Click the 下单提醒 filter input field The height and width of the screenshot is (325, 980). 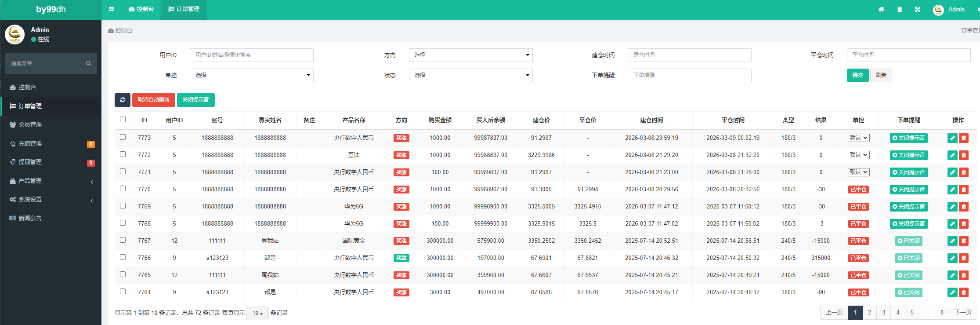click(689, 75)
